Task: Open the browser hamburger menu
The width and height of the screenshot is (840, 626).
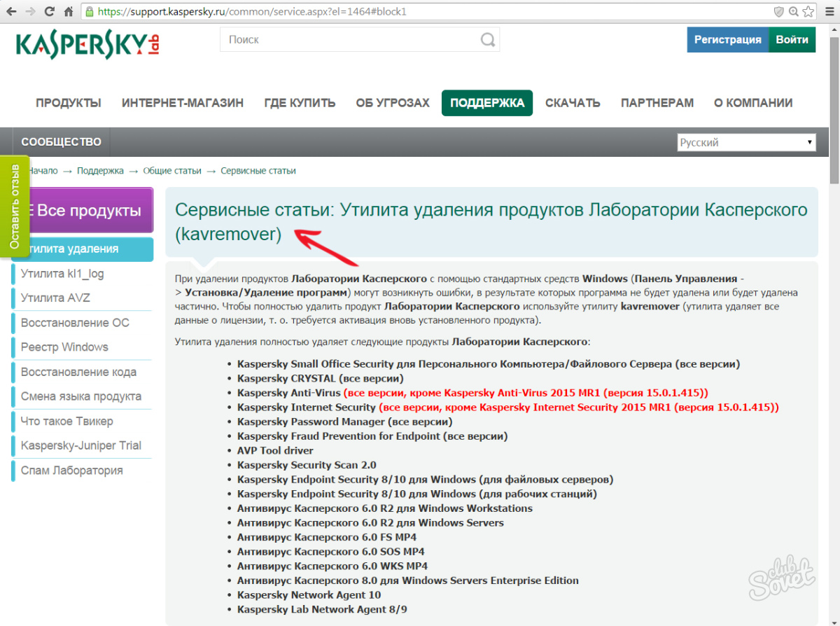Action: click(x=829, y=12)
